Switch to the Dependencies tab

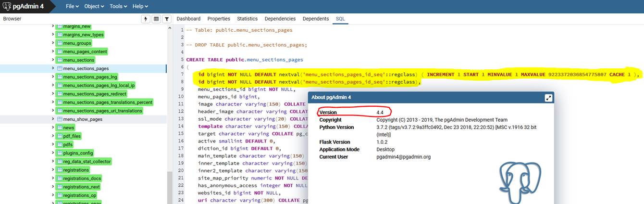click(280, 19)
